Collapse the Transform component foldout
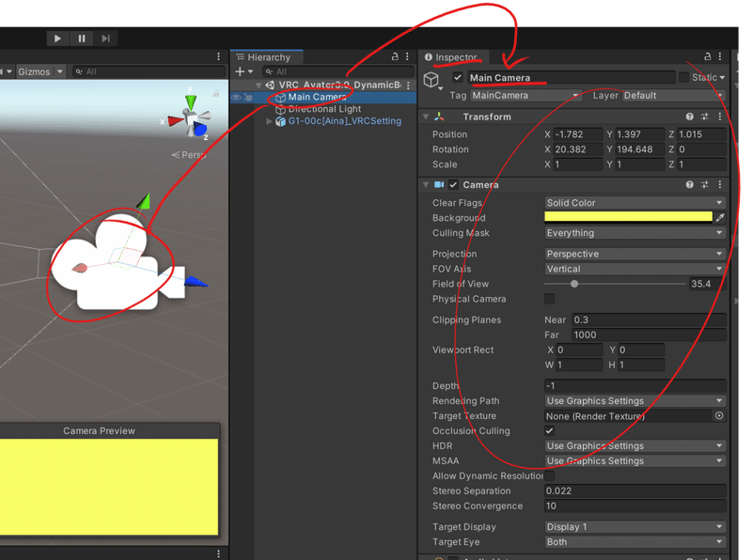The height and width of the screenshot is (560, 752). (426, 117)
